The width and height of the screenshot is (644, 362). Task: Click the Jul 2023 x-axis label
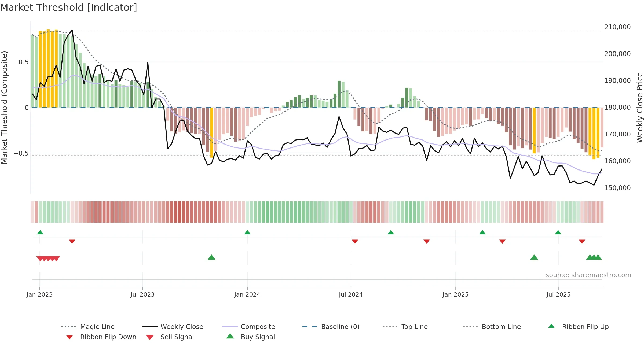(142, 294)
